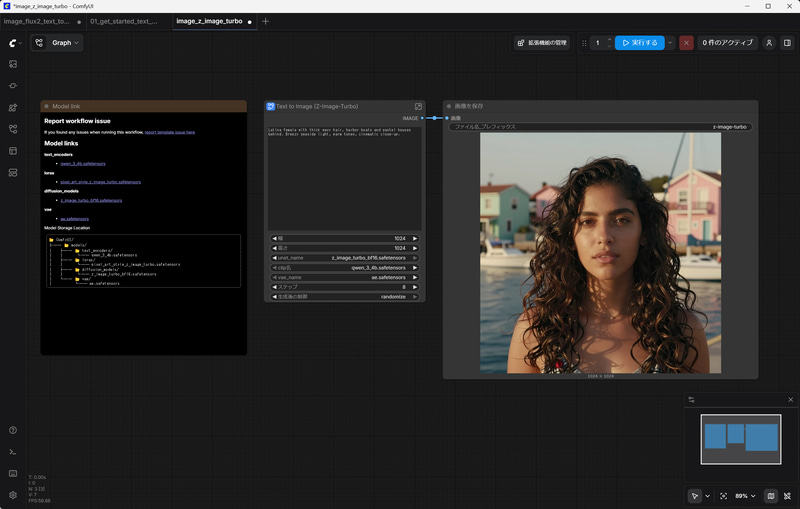Open the minimap settings icon
This screenshot has height=509, width=800.
pos(690,400)
